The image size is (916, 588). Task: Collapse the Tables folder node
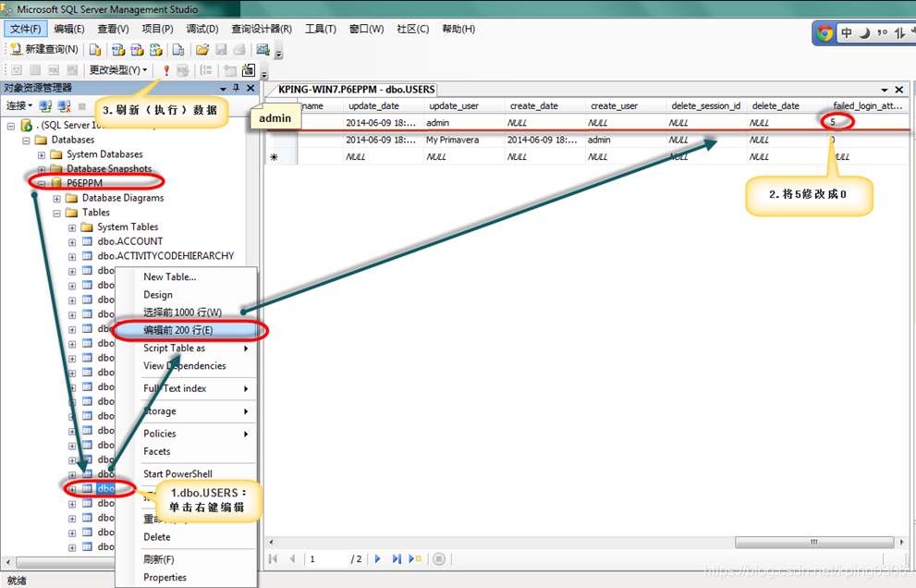click(56, 214)
